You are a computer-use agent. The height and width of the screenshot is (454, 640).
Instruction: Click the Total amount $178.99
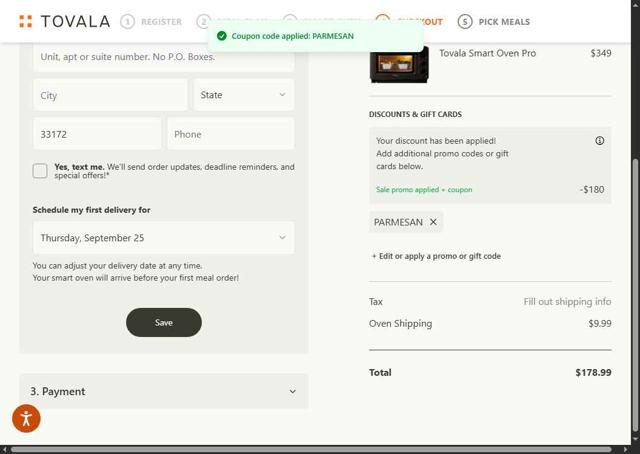[x=593, y=372]
